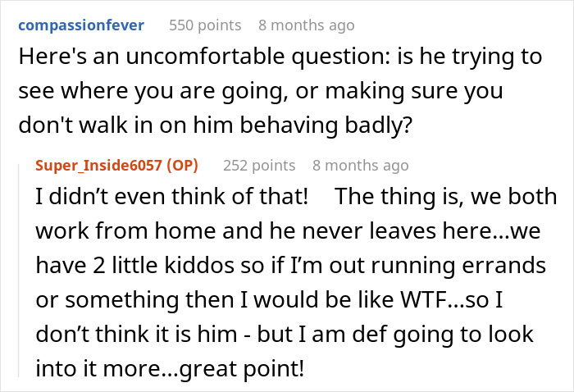
Task: Open the compassionfever user profile
Action: [80, 25]
